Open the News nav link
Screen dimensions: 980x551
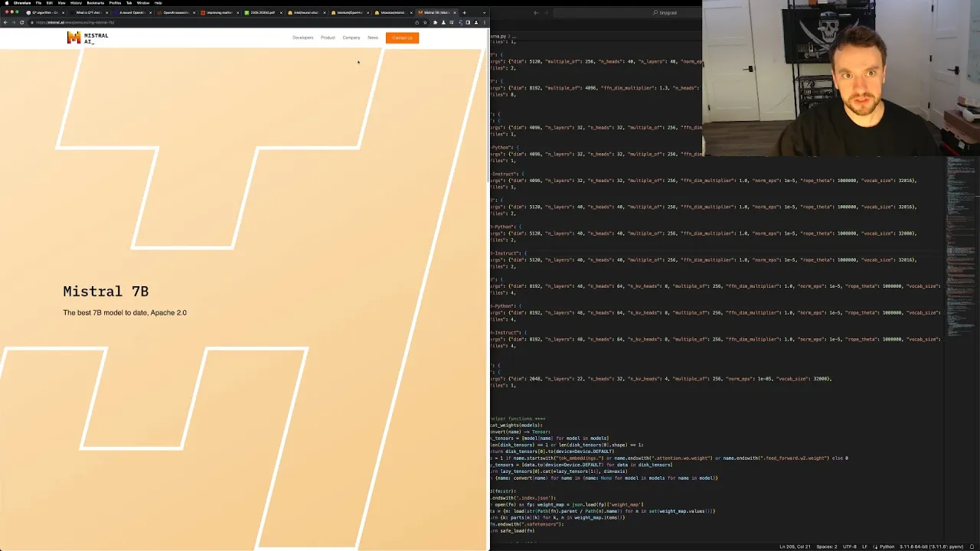(373, 37)
